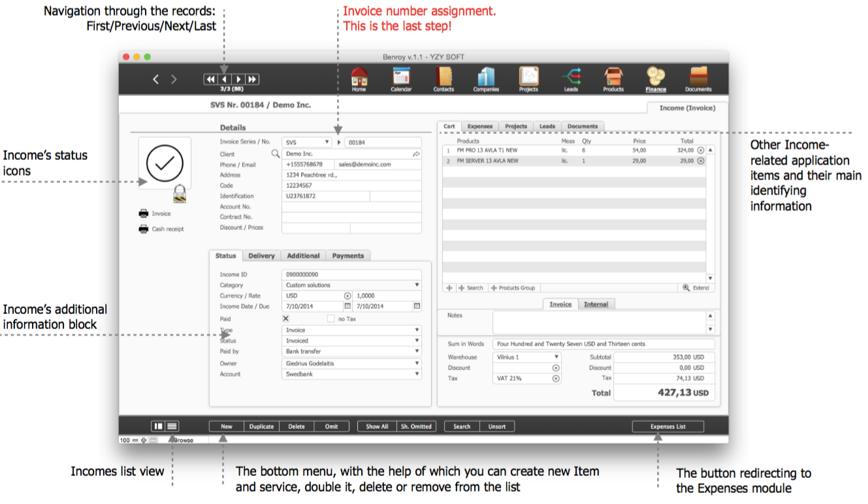Select the Expenses tab
Screen dimensions: 868x504
tap(480, 127)
